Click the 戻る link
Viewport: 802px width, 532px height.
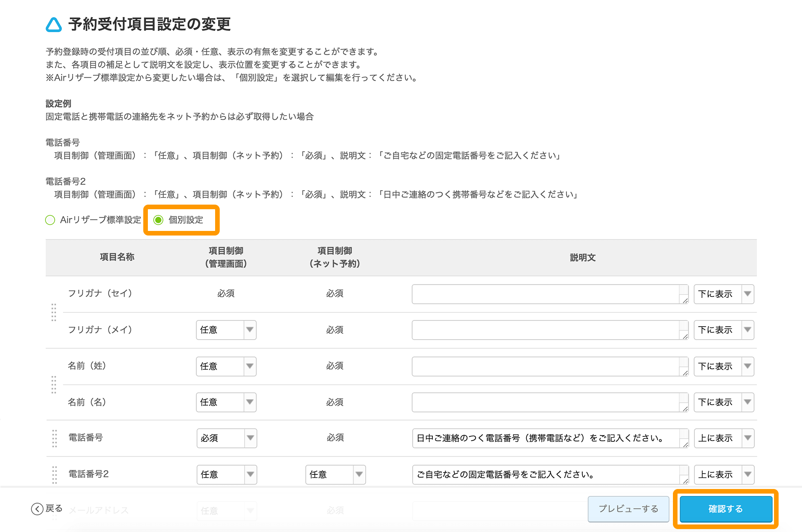tap(54, 509)
